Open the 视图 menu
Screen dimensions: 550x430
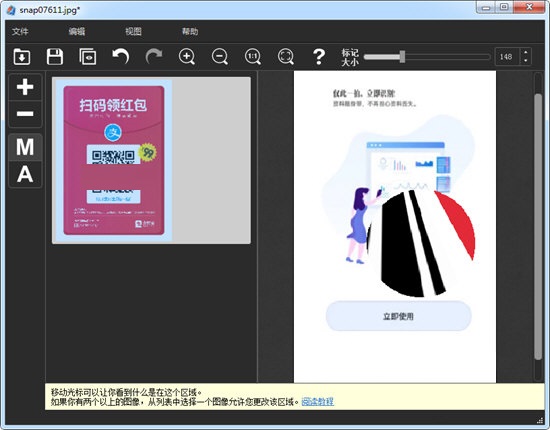point(133,32)
